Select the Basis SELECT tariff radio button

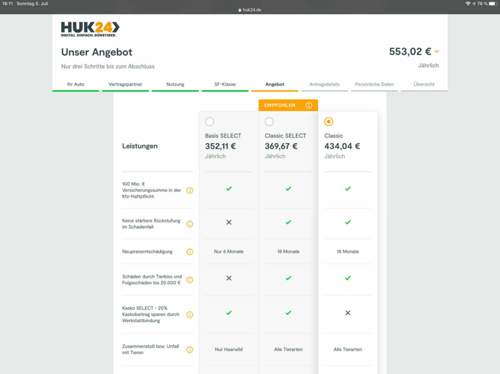pos(210,122)
